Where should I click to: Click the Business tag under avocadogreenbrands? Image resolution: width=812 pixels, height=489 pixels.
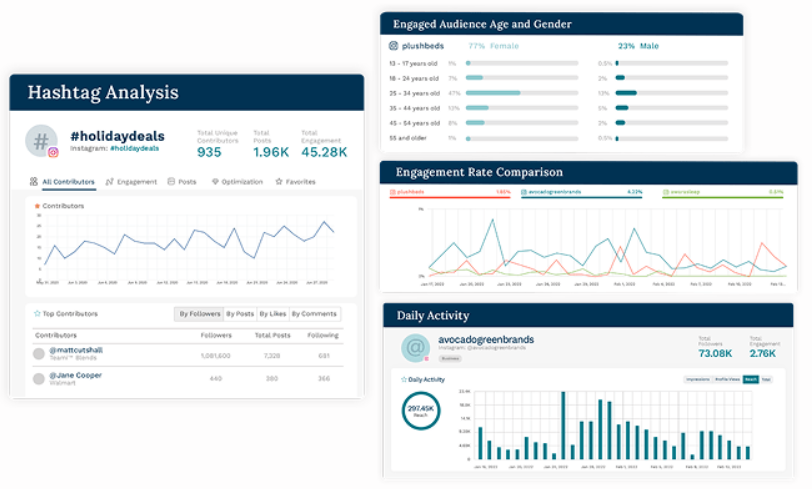tap(450, 358)
